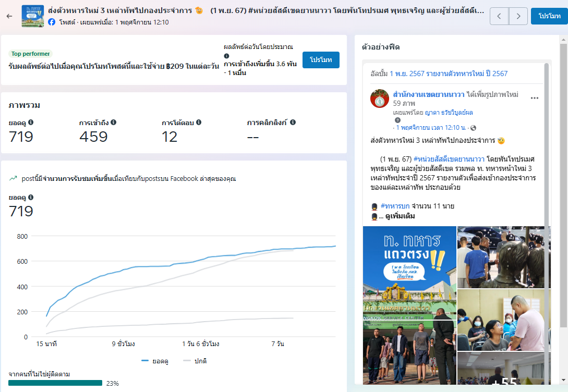Viewport: 568px width, 392px height.
Task: Click info icon next to การคลิกลิงก์
Action: [x=293, y=123]
